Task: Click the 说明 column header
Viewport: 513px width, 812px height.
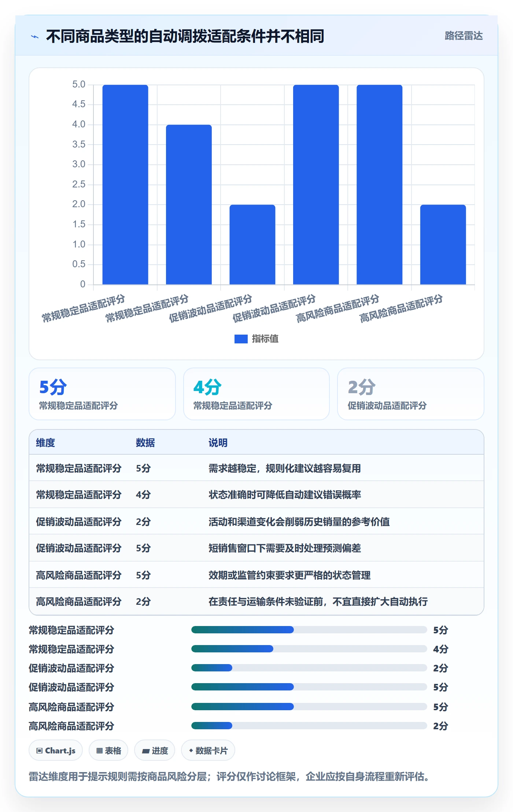Action: coord(218,443)
